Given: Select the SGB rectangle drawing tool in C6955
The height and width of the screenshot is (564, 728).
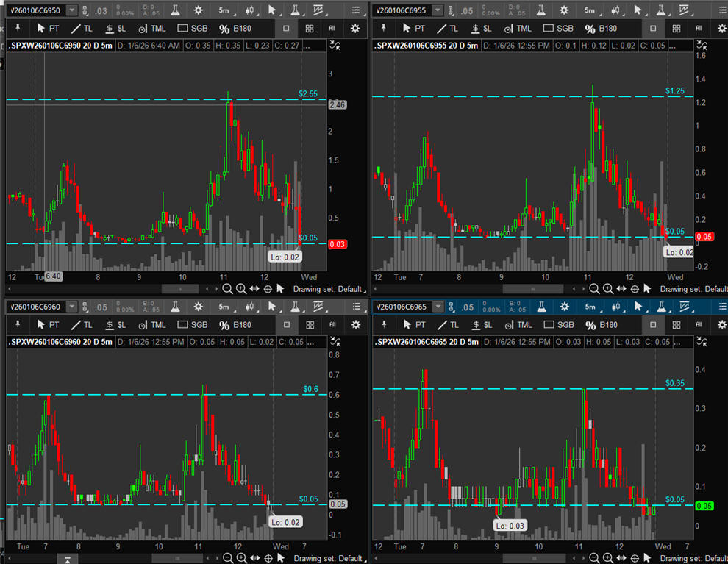Looking at the screenshot, I should 557,28.
